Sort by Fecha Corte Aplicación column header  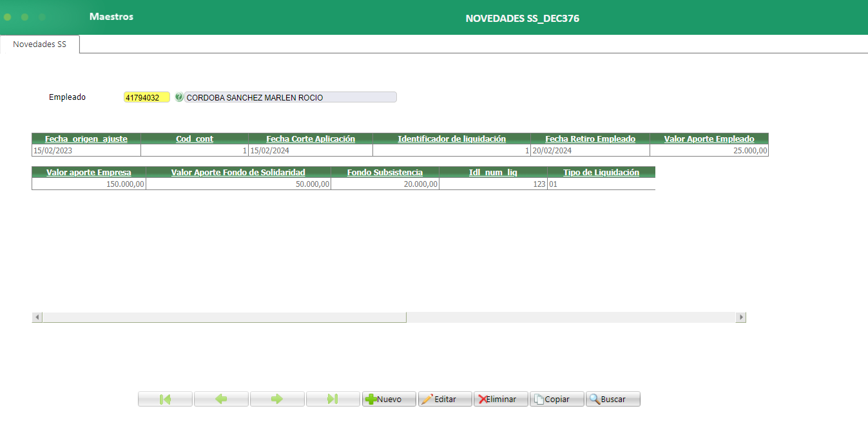click(311, 139)
